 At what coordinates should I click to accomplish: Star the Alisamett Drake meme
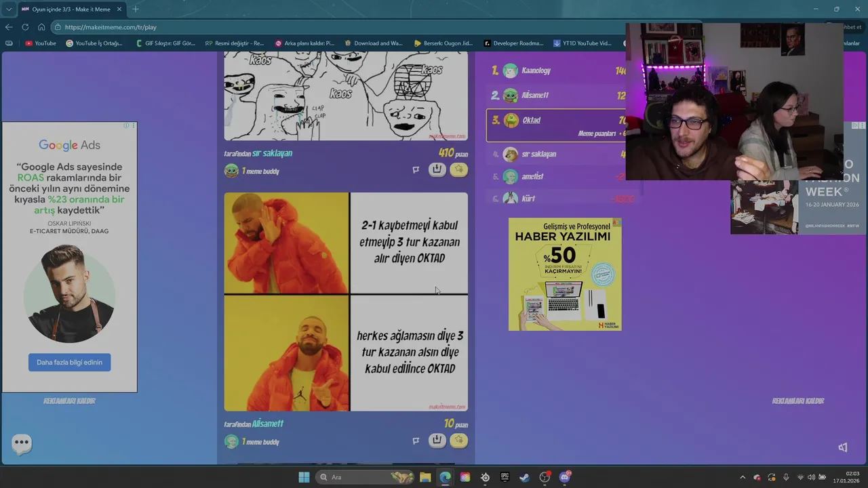point(459,441)
